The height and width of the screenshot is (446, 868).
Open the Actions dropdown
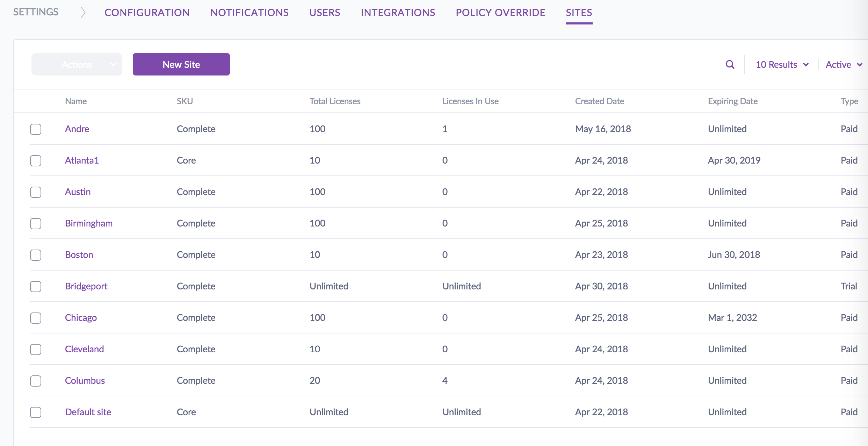pyautogui.click(x=77, y=65)
